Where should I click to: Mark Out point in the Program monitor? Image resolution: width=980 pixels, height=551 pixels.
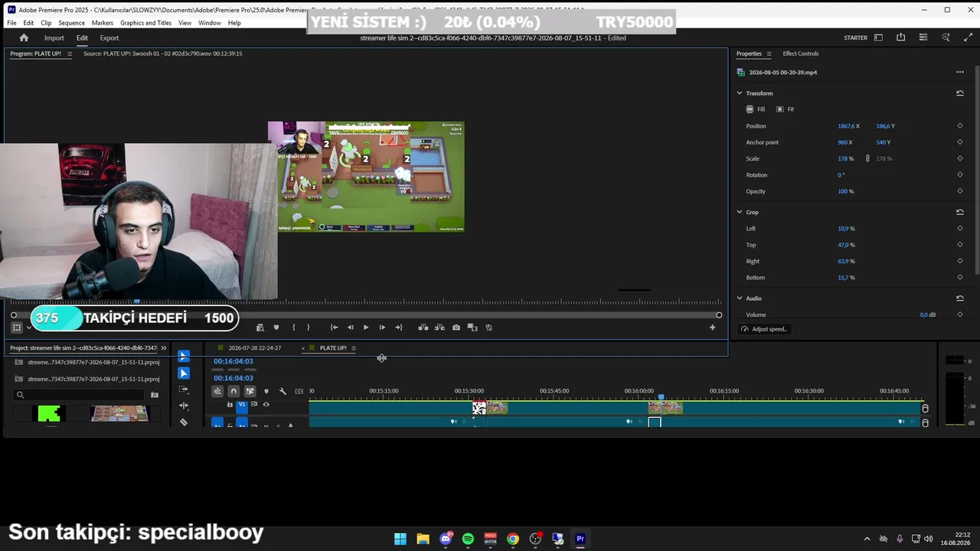(309, 328)
